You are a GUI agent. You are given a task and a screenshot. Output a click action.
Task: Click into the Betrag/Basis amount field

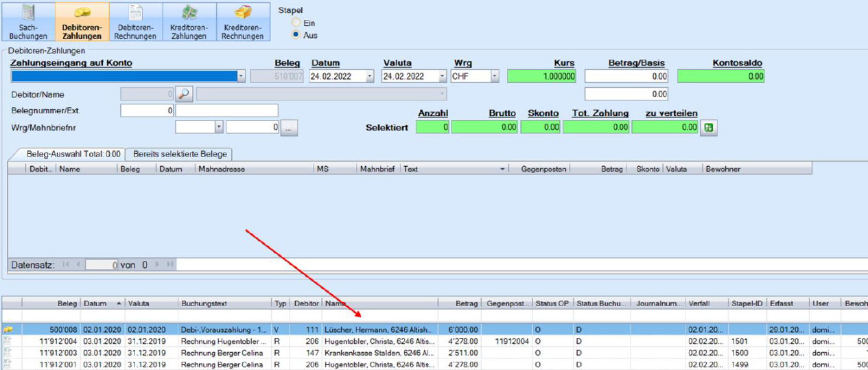626,77
